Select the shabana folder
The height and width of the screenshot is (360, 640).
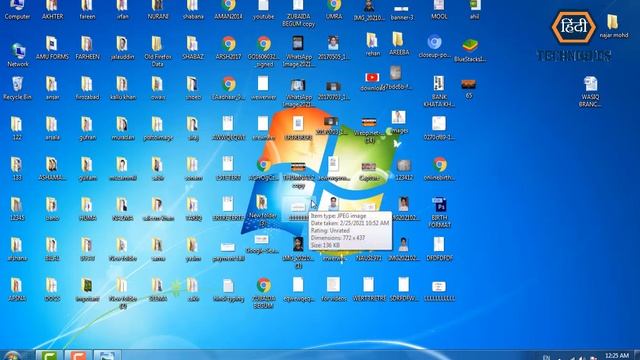click(x=193, y=10)
